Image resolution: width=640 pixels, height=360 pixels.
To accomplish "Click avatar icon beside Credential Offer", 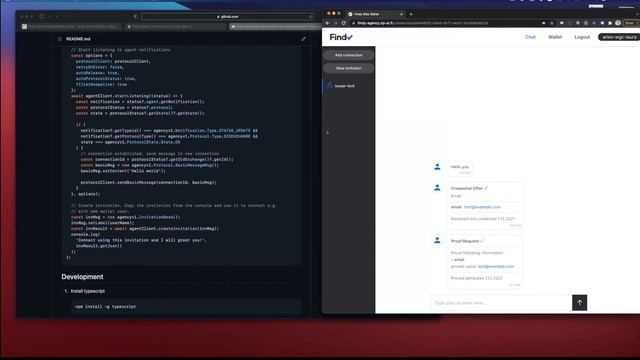I will tap(437, 188).
